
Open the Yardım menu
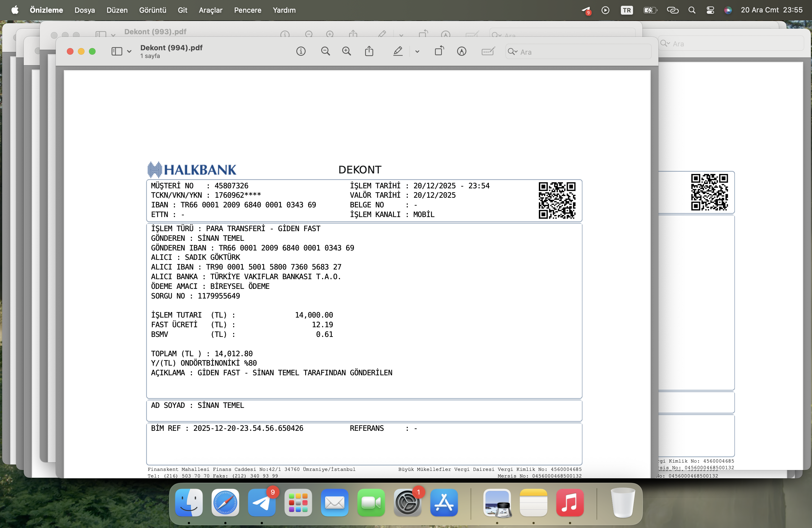pyautogui.click(x=284, y=10)
